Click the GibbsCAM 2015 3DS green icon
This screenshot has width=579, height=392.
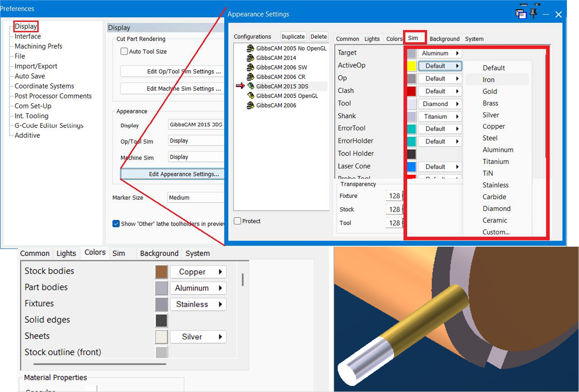[x=251, y=86]
